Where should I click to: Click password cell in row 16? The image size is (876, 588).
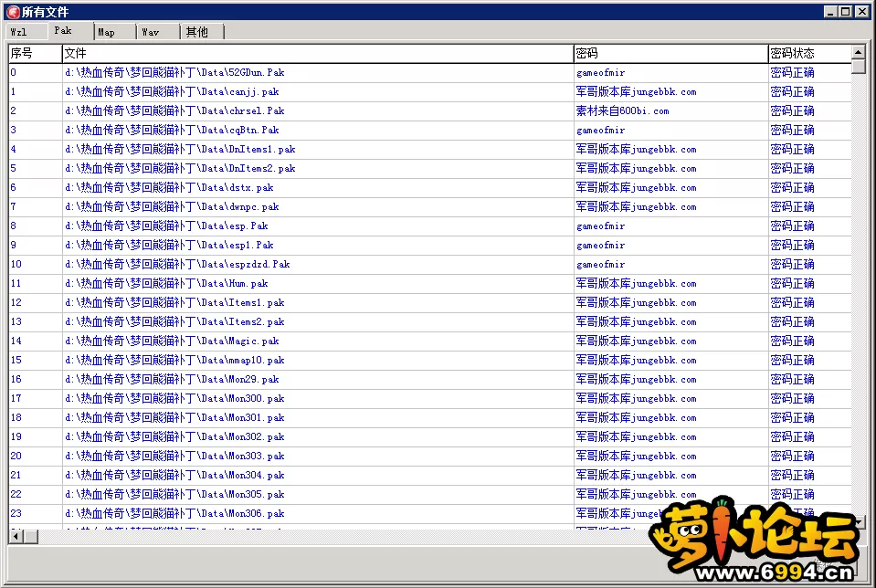click(671, 379)
